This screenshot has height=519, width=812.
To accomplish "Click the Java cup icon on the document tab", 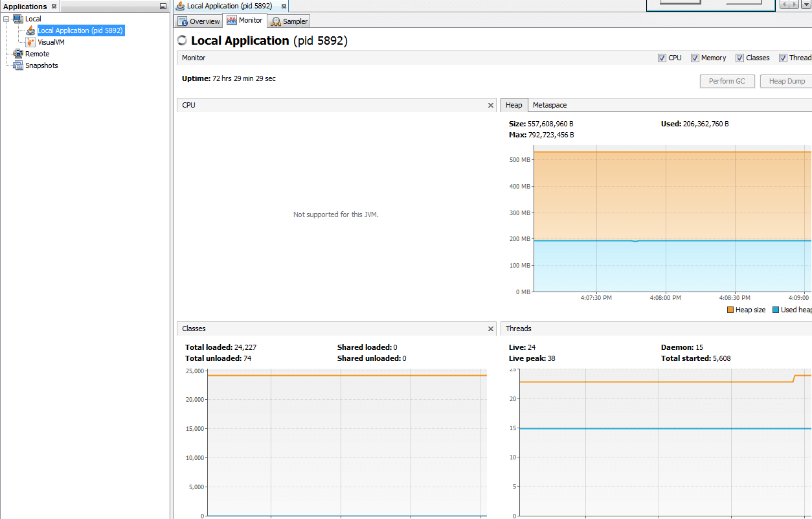I will pyautogui.click(x=180, y=6).
